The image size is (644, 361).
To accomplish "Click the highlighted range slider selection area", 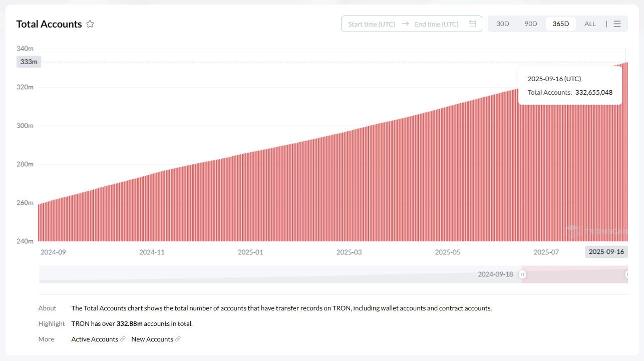I will (575, 274).
